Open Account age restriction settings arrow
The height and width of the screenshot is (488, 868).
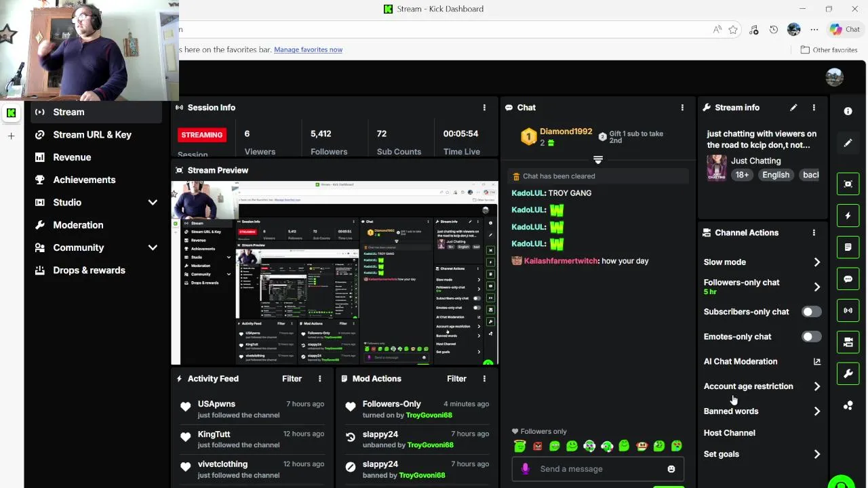[x=816, y=386]
